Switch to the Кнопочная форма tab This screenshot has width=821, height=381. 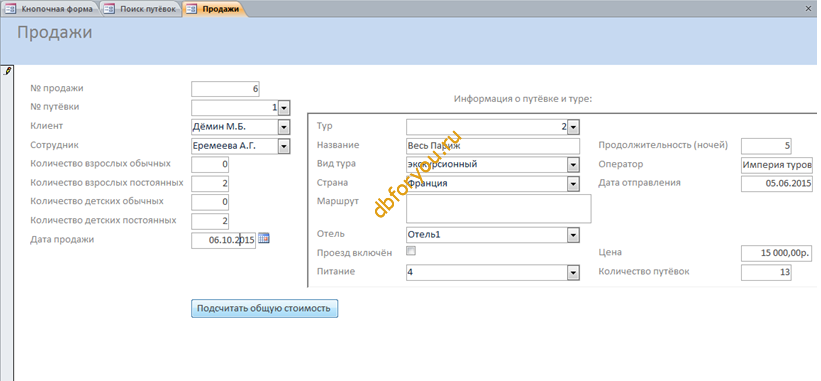tap(50, 9)
